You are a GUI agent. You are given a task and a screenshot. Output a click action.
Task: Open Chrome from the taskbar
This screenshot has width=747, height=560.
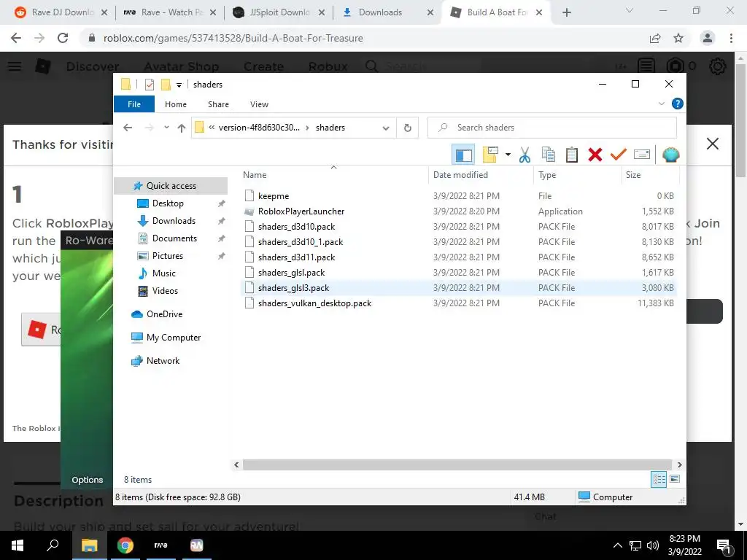pos(125,545)
